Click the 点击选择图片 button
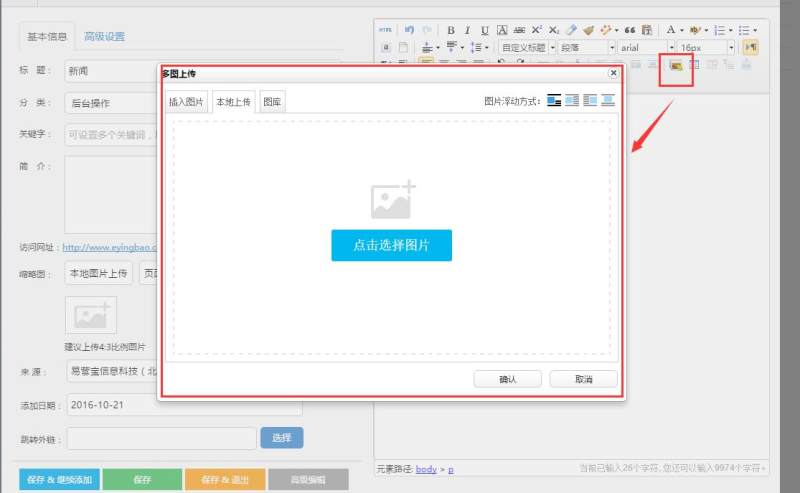 pyautogui.click(x=391, y=245)
